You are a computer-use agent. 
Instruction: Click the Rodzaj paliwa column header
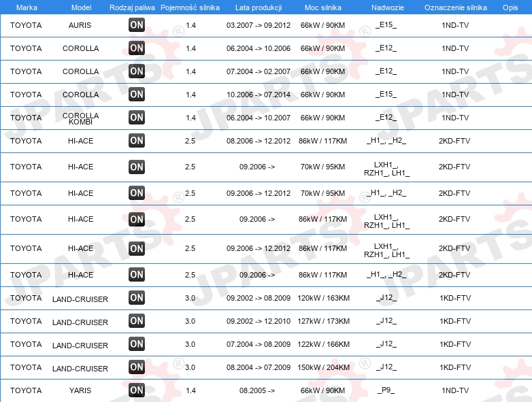click(x=132, y=7)
